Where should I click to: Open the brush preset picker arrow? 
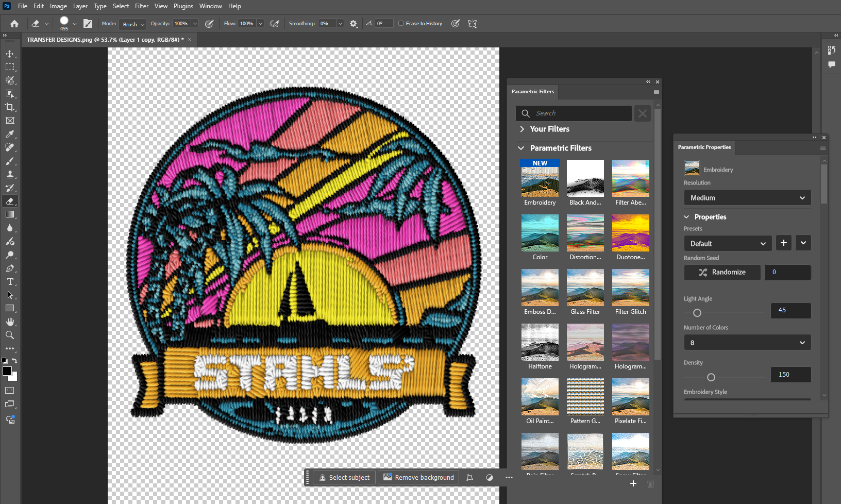point(75,24)
